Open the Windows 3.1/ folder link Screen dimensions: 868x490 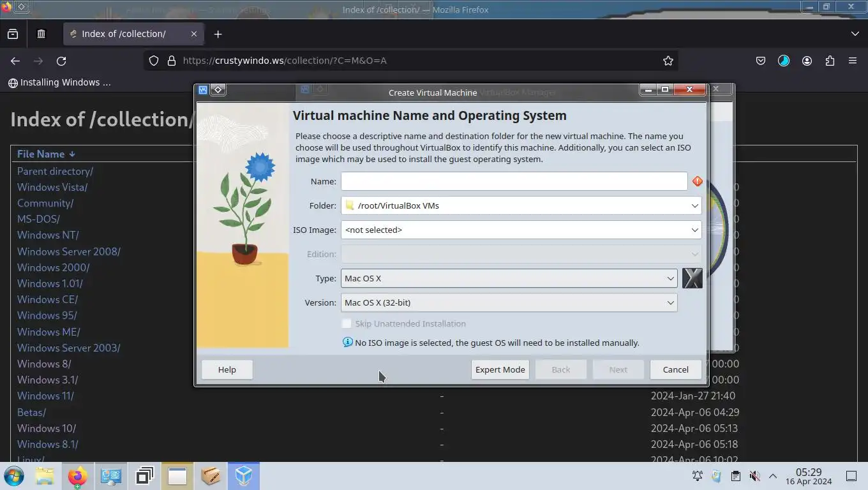tap(48, 380)
